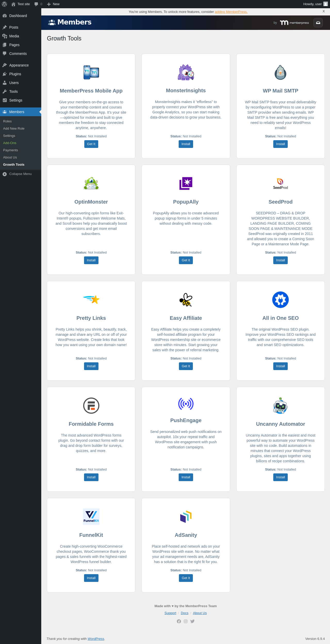Install the WP Mail SMTP plugin
Image resolution: width=330 pixels, height=644 pixels.
(280, 144)
